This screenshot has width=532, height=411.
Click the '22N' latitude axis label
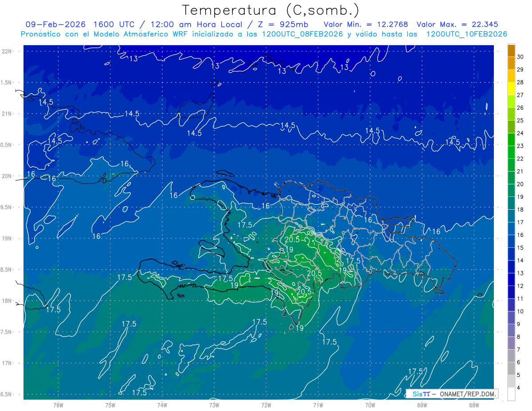[x=7, y=51]
